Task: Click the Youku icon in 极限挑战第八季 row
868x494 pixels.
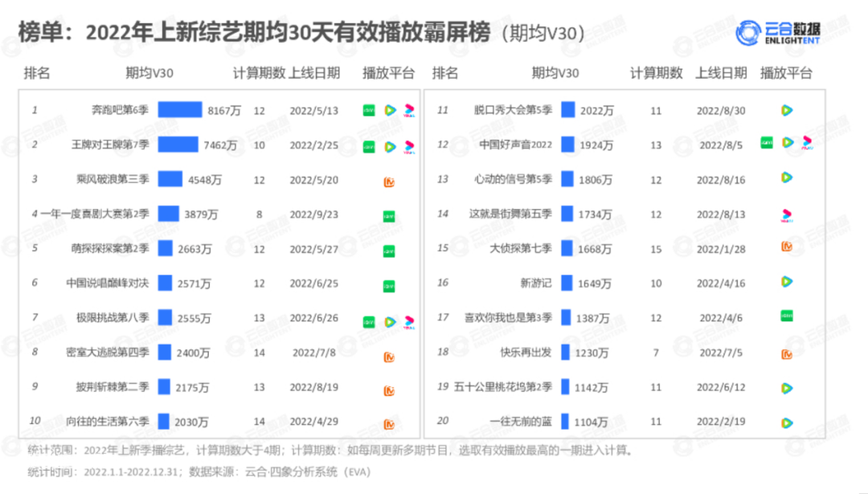Action: (x=409, y=322)
